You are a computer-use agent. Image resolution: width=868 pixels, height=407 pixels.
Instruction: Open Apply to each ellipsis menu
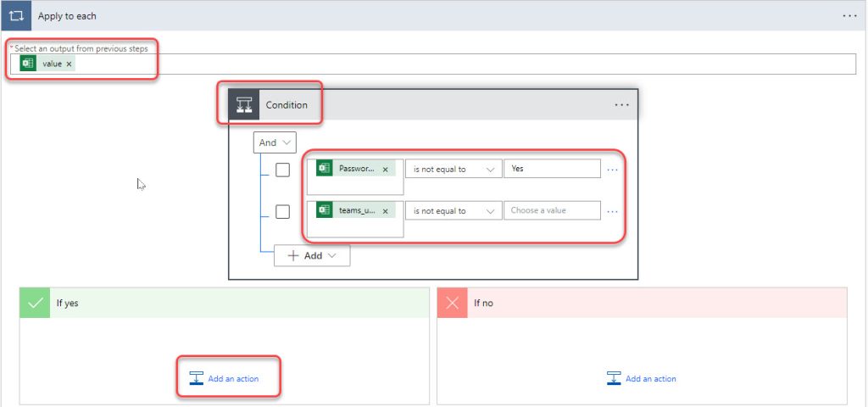(x=849, y=16)
